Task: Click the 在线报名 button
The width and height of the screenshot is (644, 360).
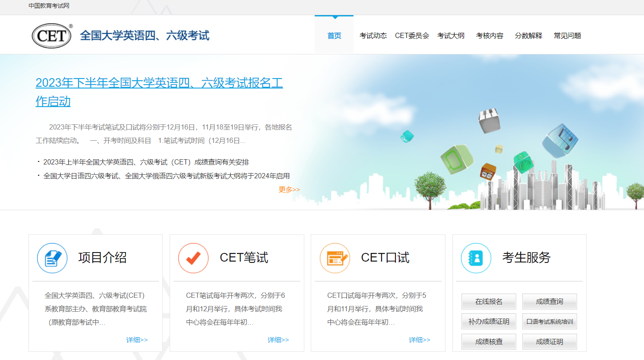Action: 489,301
